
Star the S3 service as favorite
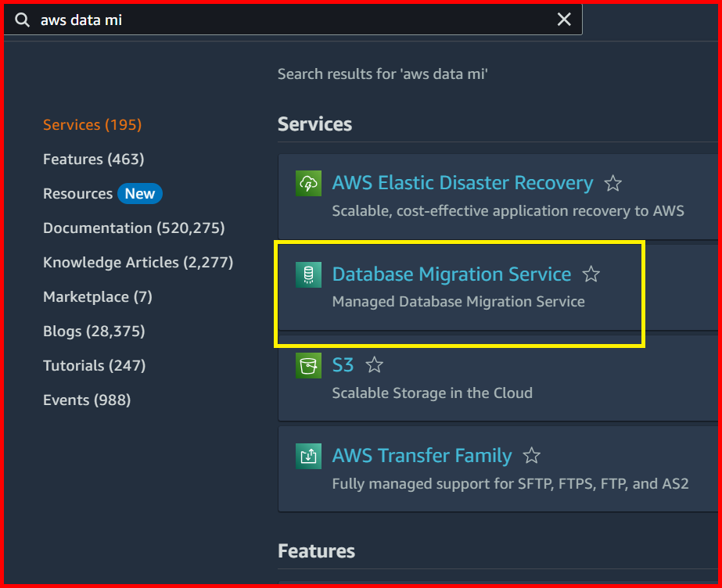pyautogui.click(x=374, y=365)
